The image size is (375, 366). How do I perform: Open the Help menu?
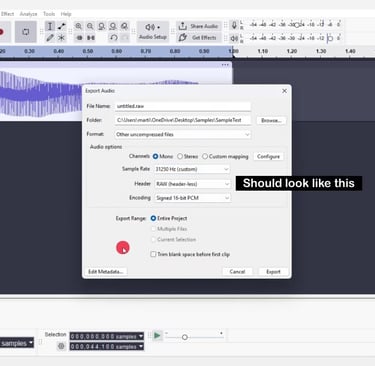click(x=66, y=14)
